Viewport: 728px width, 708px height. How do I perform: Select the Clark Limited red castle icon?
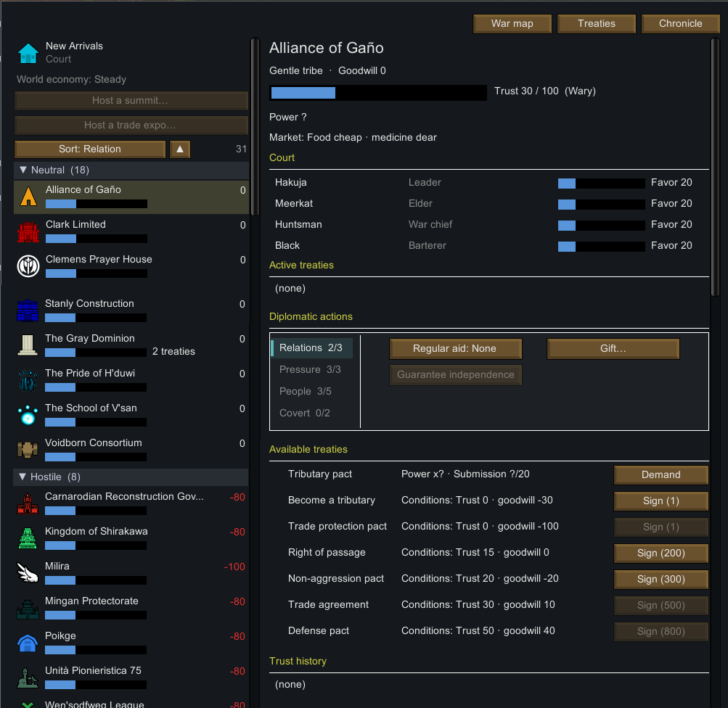[28, 231]
